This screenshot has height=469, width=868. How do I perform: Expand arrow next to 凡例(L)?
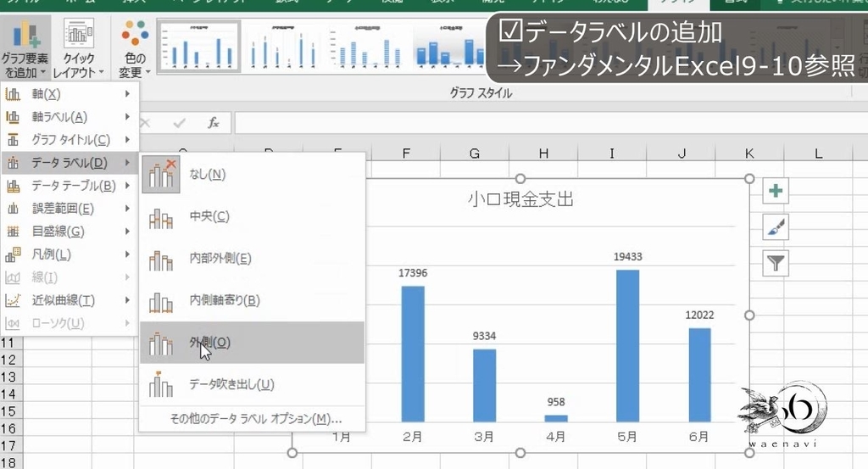click(x=127, y=254)
